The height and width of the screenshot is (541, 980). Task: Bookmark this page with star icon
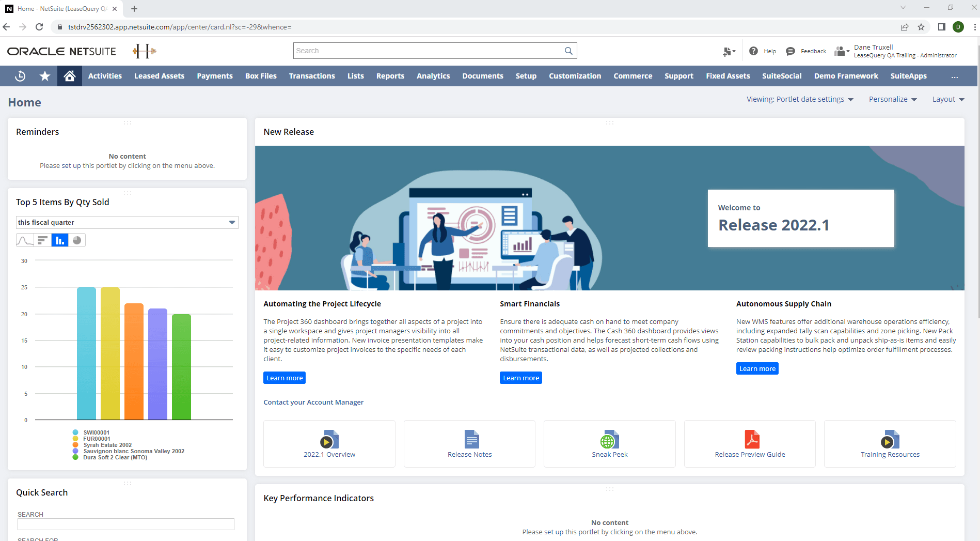tap(921, 27)
